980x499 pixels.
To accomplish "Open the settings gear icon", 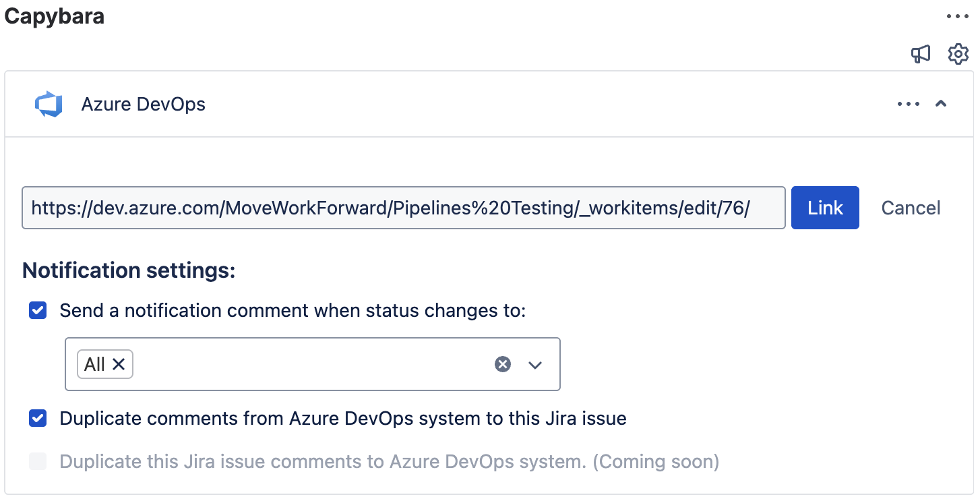I will tap(958, 54).
